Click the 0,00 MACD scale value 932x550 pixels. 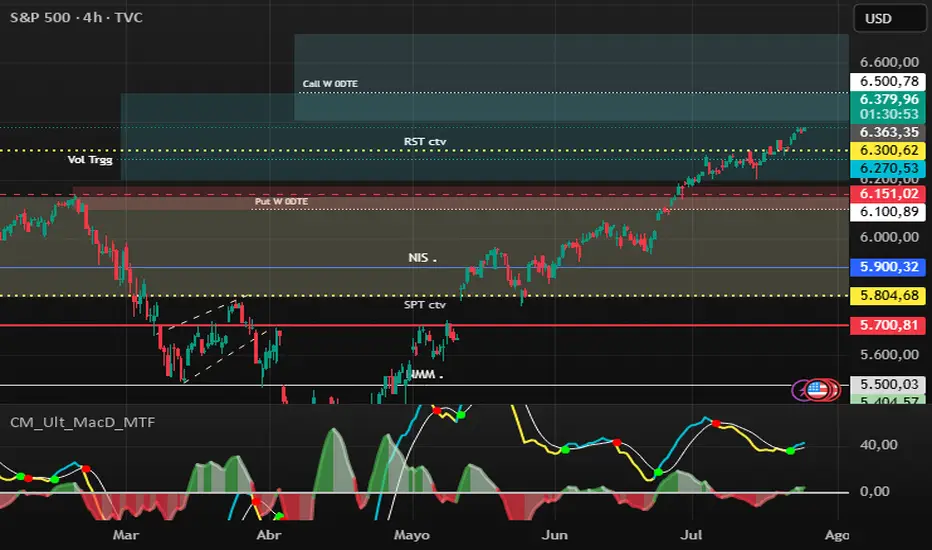point(874,492)
